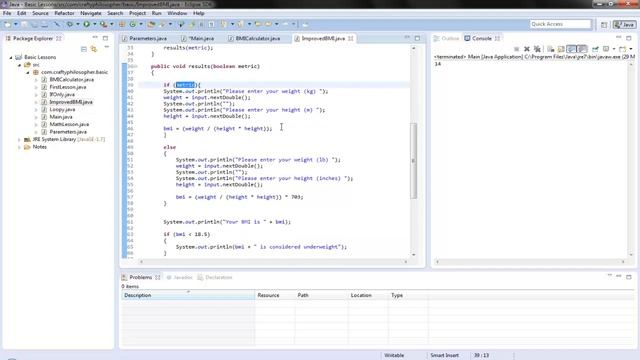Image resolution: width=640 pixels, height=360 pixels.
Task: Open the Refactor menu
Action: pyautogui.click(x=64, y=13)
